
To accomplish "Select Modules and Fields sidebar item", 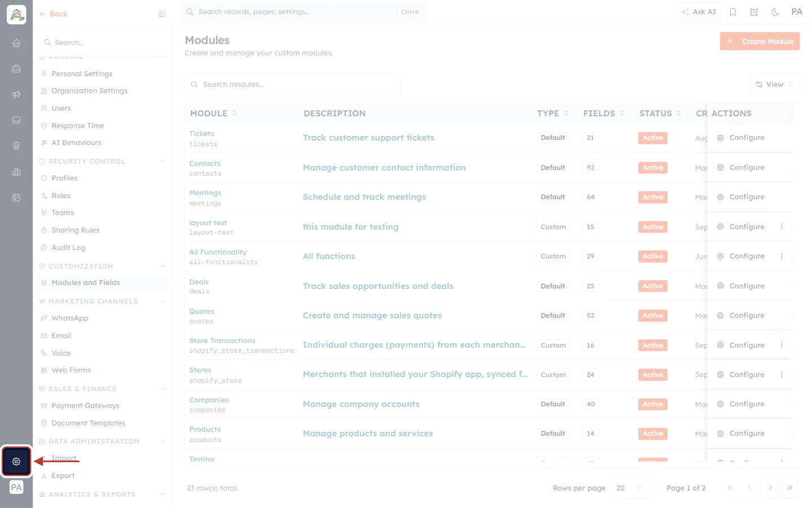I will pyautogui.click(x=103, y=283).
